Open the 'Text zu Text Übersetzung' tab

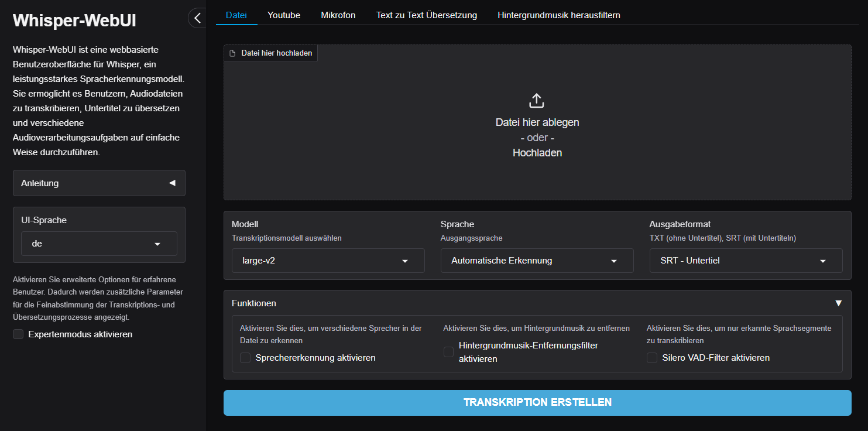tap(426, 15)
